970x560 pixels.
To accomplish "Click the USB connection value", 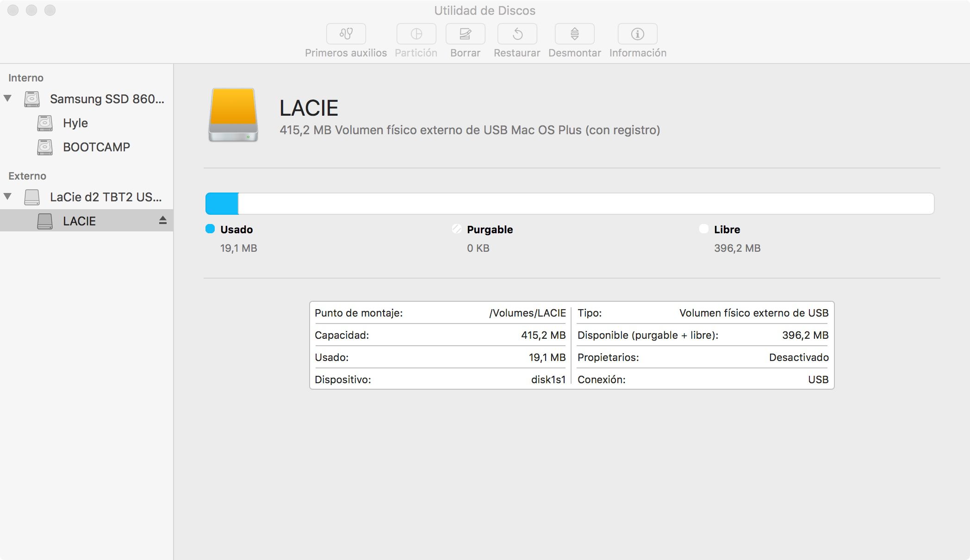I will point(818,380).
